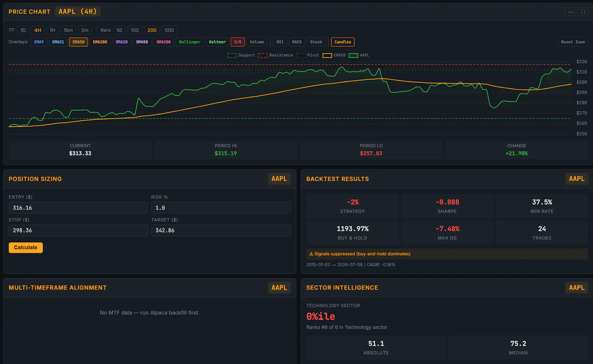Screen dimensions: 593x364
Task: Click the AAPL (4H) chart title badge
Action: pyautogui.click(x=78, y=11)
